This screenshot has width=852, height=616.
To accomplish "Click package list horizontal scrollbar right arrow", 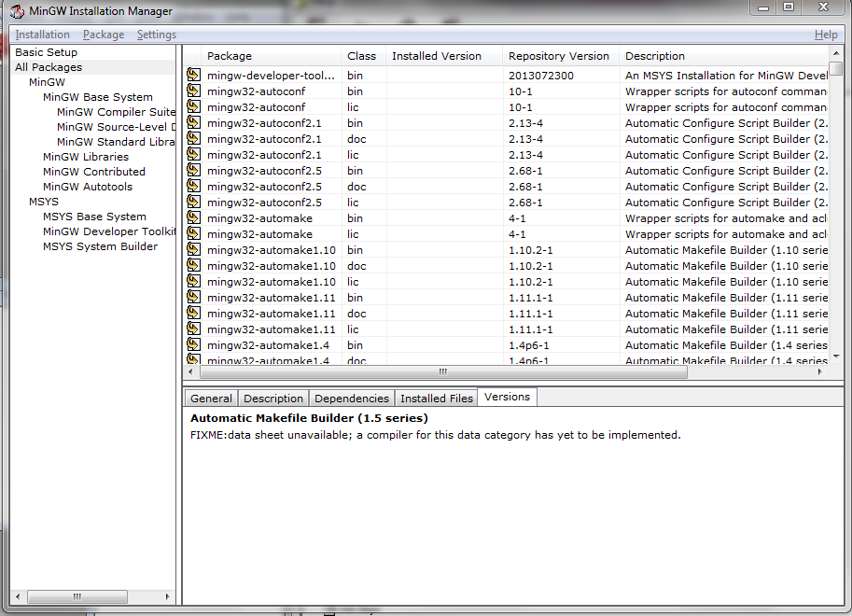I will click(x=820, y=371).
